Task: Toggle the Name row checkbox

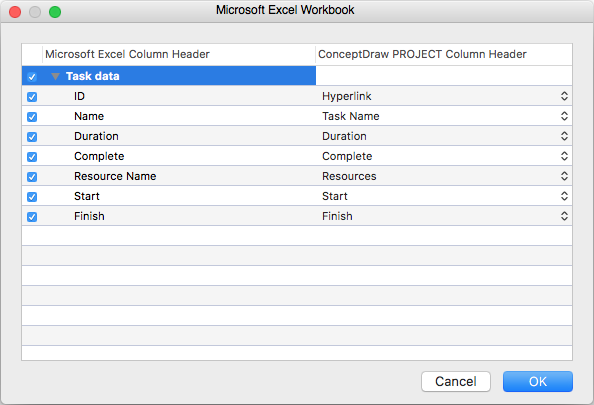Action: [32, 117]
